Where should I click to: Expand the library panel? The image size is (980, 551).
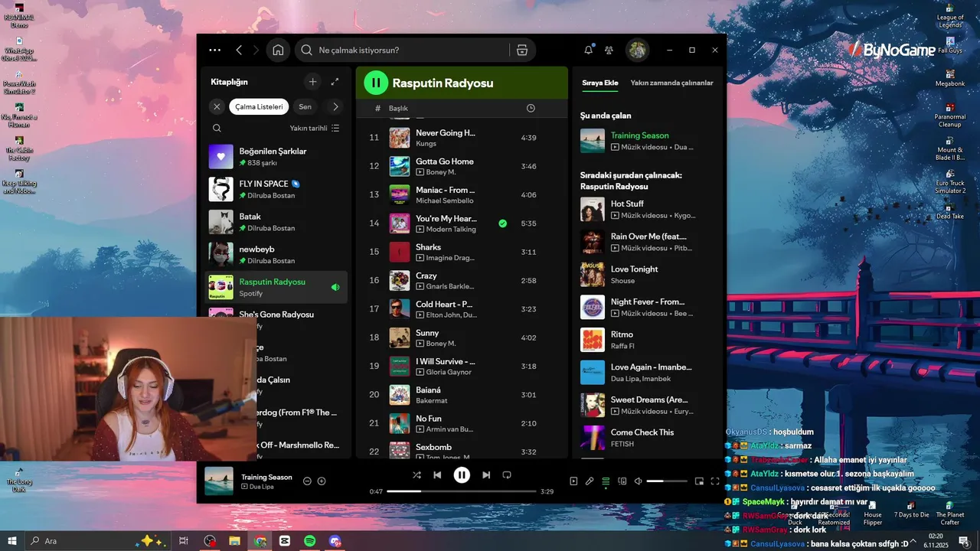click(x=335, y=81)
